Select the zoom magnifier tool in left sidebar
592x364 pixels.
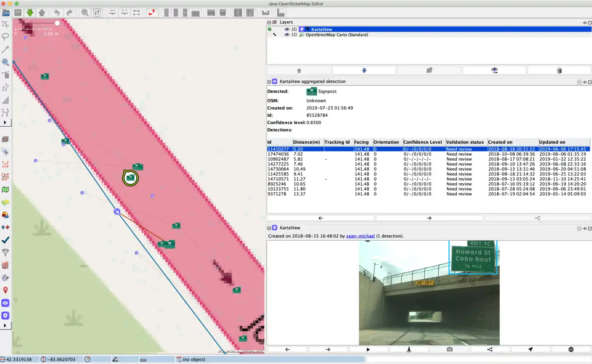click(6, 62)
